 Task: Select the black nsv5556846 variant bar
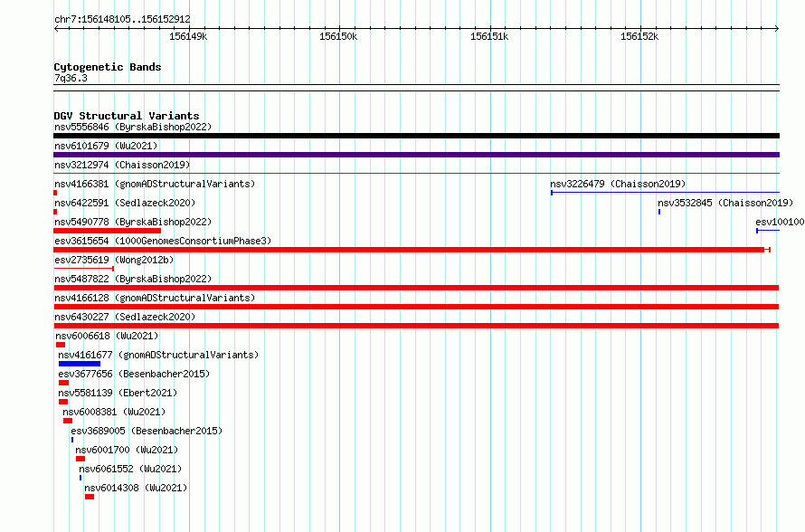tap(416, 136)
